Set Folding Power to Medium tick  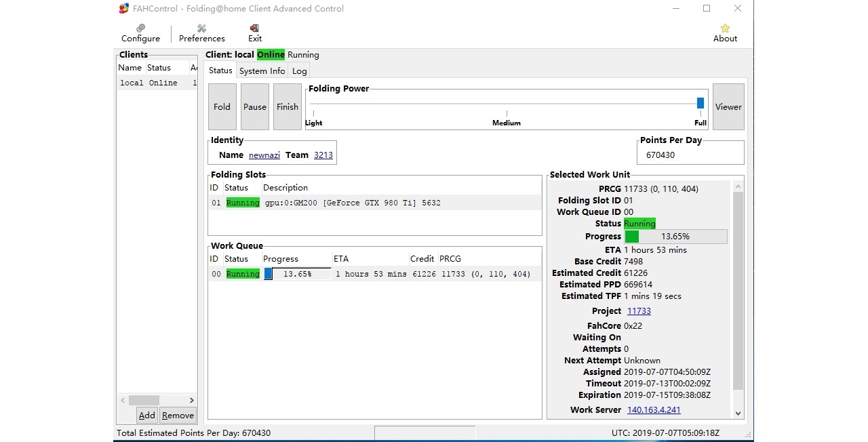507,114
